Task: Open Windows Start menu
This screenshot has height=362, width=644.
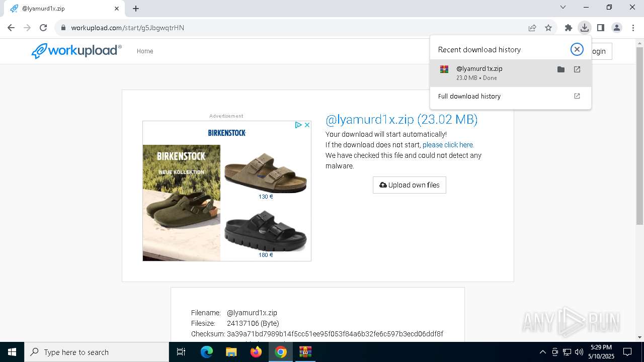Action: pos(12,352)
